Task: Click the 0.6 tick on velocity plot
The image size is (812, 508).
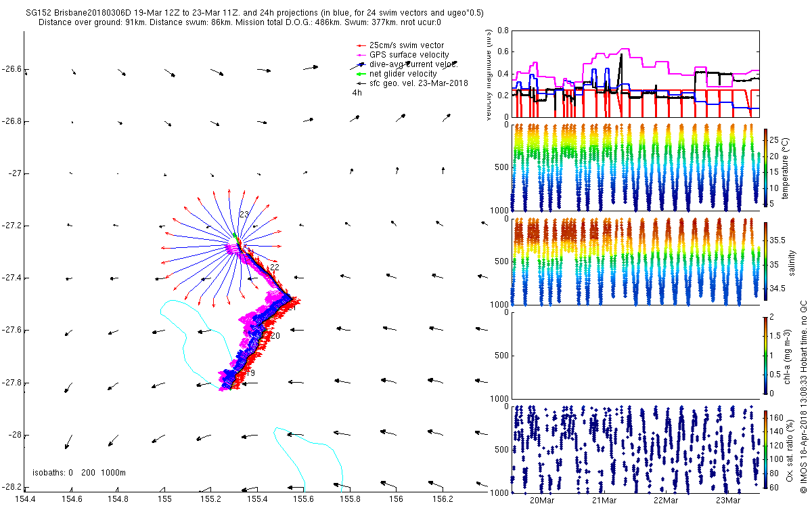Action: 502,51
